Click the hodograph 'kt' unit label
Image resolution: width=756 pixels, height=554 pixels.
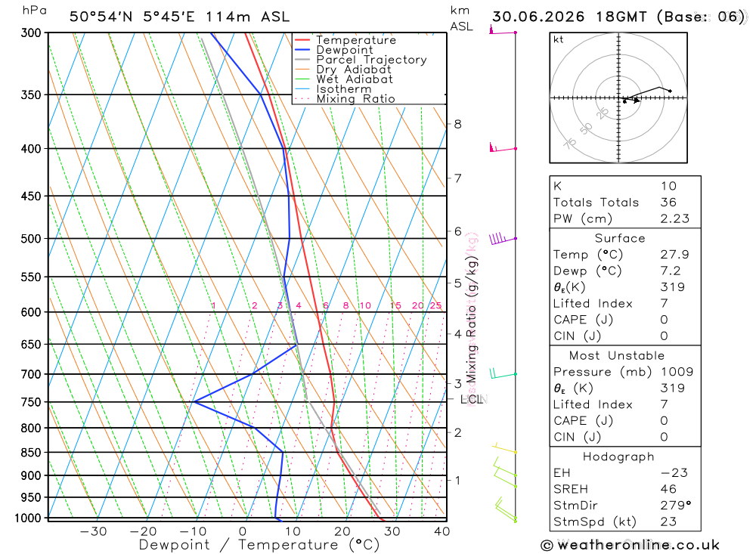[559, 39]
